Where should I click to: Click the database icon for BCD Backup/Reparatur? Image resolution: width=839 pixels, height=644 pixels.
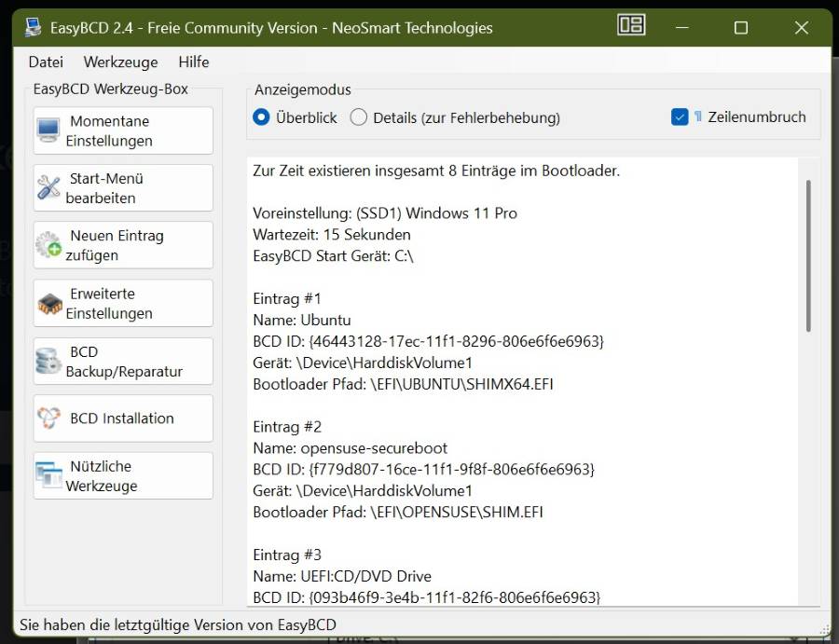tap(48, 362)
